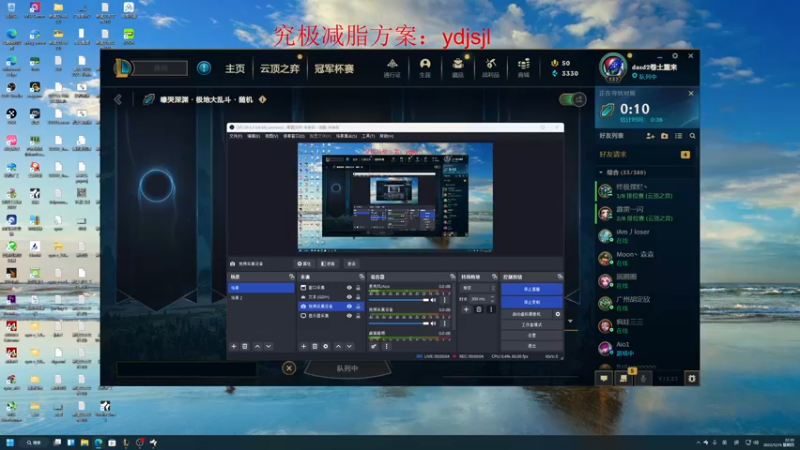Image resolution: width=800 pixels, height=450 pixels.
Task: Click the new folder icon in friends list
Action: [664, 136]
